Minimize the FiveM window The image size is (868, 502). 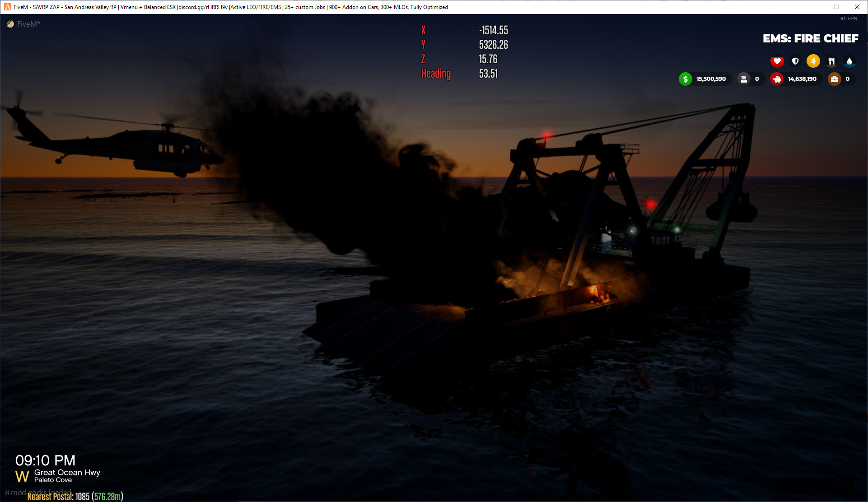pyautogui.click(x=816, y=7)
